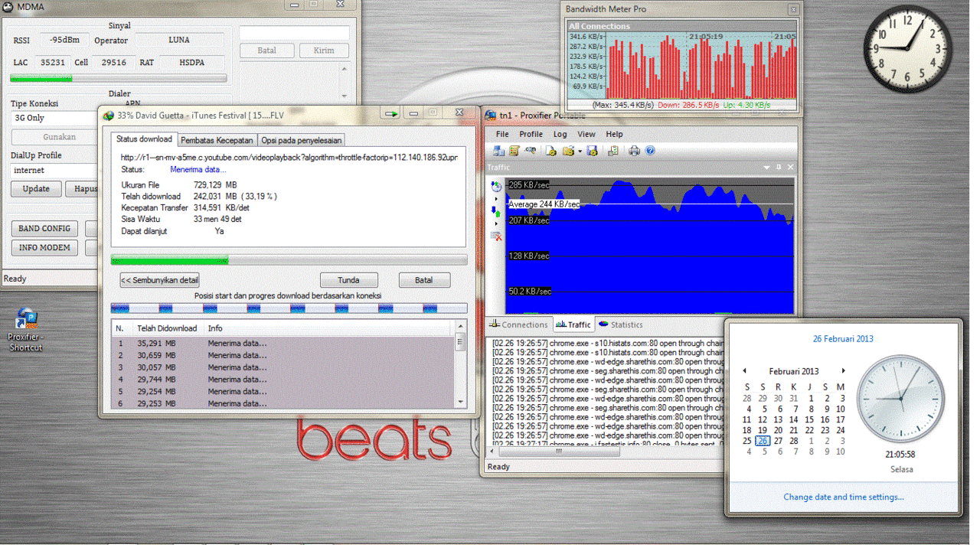Screen dimensions: 980x551
Task: Click the '26 Februari 2013' date link
Action: pos(843,338)
